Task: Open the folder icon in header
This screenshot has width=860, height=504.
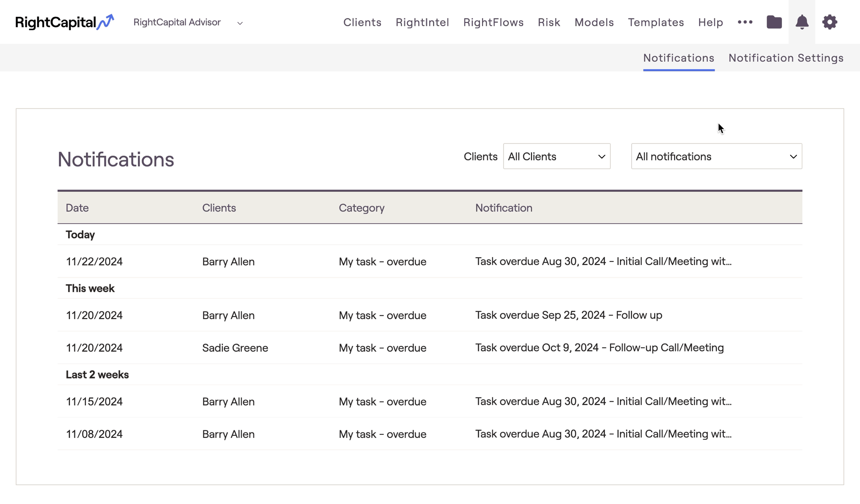Action: pyautogui.click(x=774, y=22)
